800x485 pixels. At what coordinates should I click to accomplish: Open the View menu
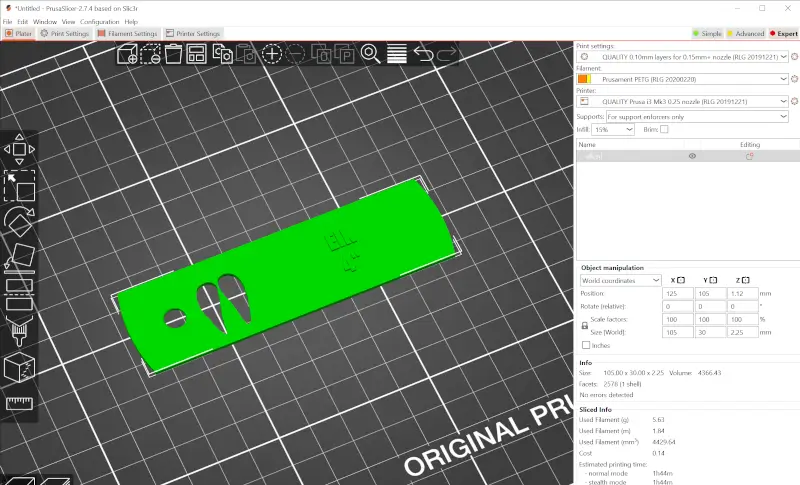(x=68, y=22)
